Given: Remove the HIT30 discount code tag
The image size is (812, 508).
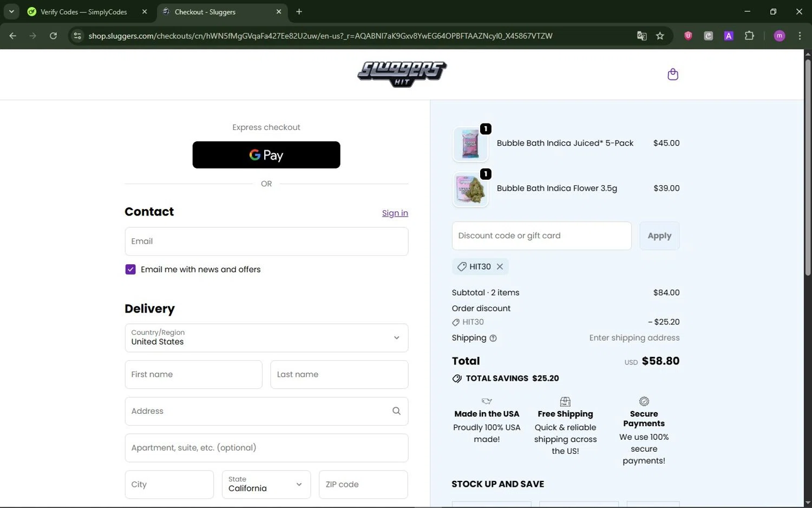Looking at the screenshot, I should [x=500, y=266].
